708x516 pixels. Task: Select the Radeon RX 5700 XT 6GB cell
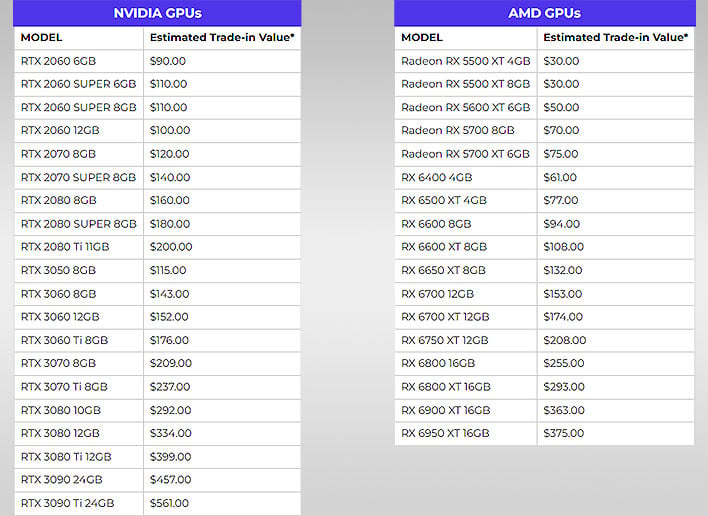[x=466, y=154]
